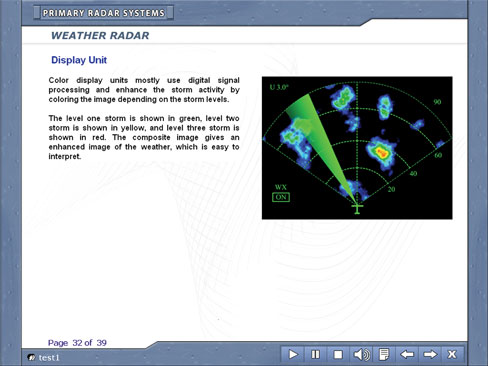Viewport: 488px width, 366px height.
Task: Toggle the WX ON box on radar
Action: (281, 197)
